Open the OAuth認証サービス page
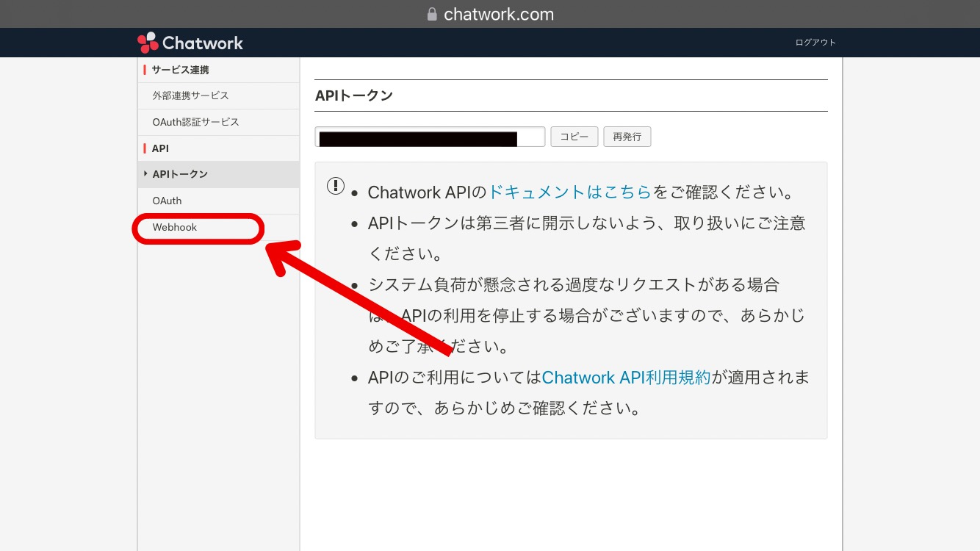This screenshot has height=551, width=980. (195, 122)
